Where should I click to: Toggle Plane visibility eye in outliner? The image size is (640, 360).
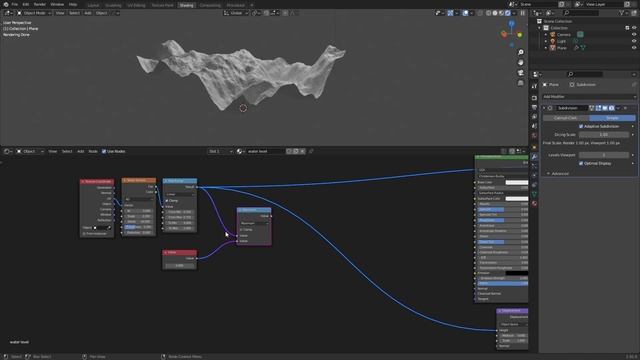[634, 48]
